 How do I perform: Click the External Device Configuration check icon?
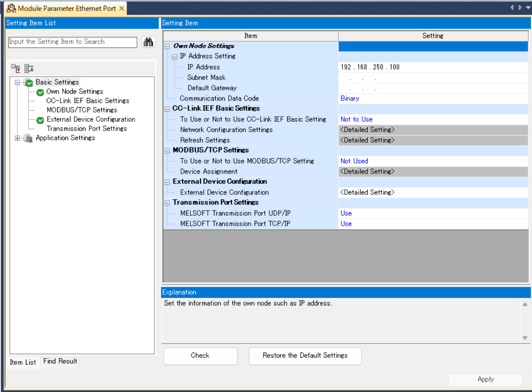[x=40, y=120]
